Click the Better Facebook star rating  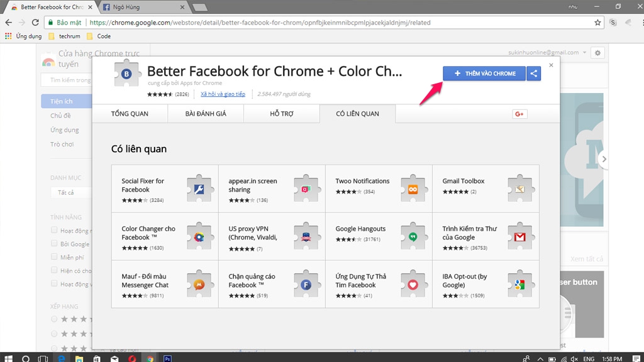click(x=160, y=94)
